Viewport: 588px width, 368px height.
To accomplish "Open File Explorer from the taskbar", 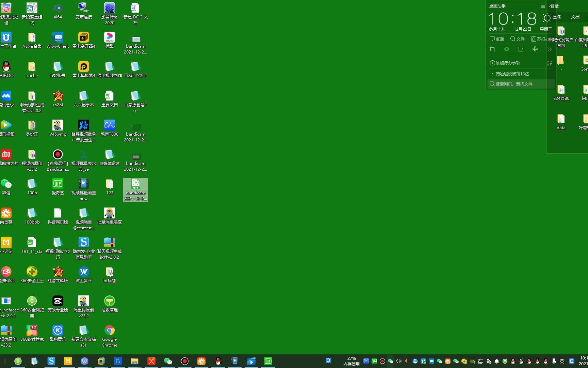I will click(135, 361).
